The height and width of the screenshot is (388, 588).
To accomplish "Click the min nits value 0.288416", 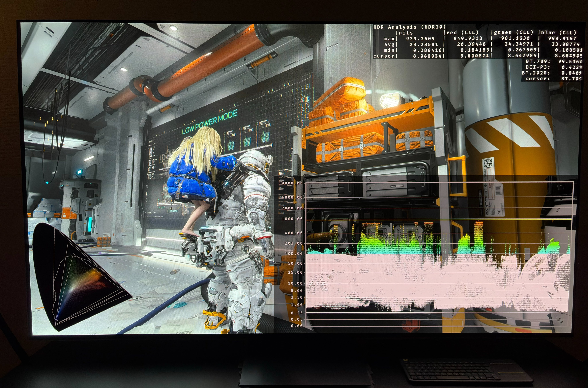I will [428, 50].
